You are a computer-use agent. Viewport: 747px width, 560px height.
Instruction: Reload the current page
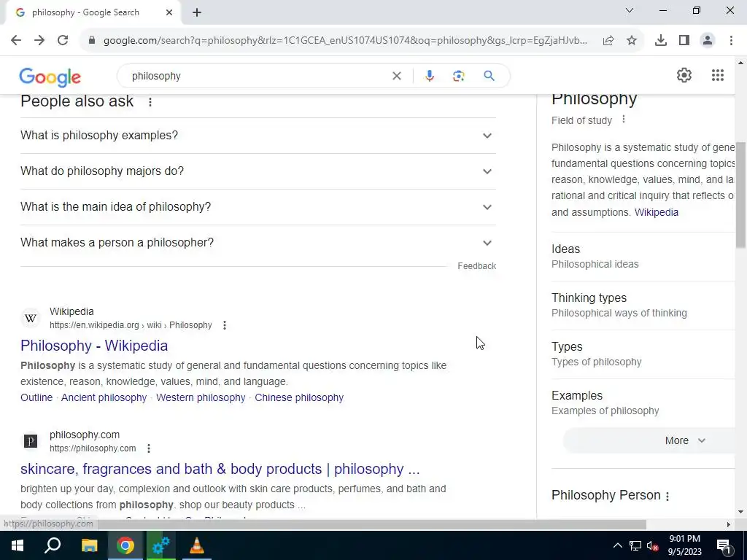click(63, 41)
